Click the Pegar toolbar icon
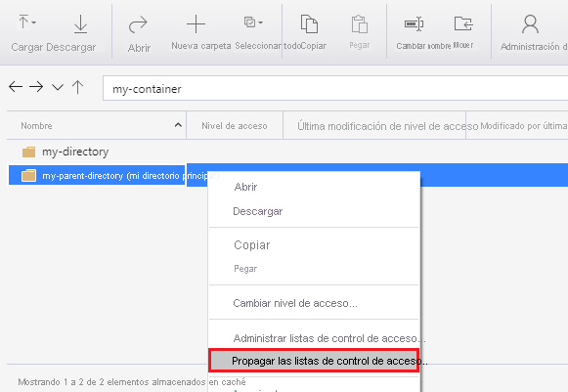 coord(360,24)
